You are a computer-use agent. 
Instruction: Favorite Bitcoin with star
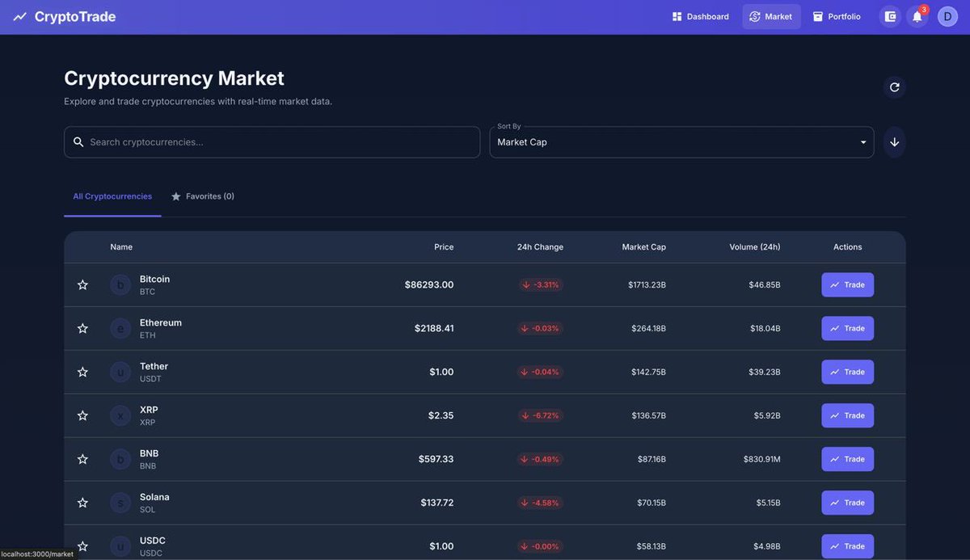click(x=82, y=284)
